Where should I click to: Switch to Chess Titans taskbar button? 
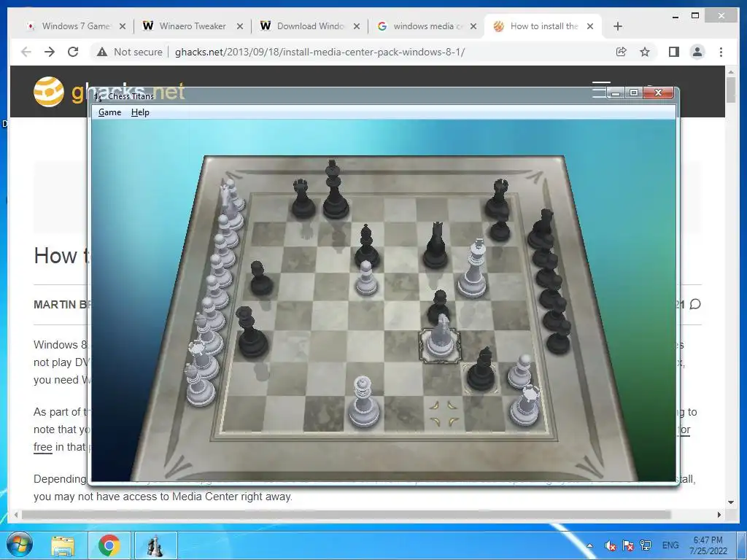pos(155,545)
